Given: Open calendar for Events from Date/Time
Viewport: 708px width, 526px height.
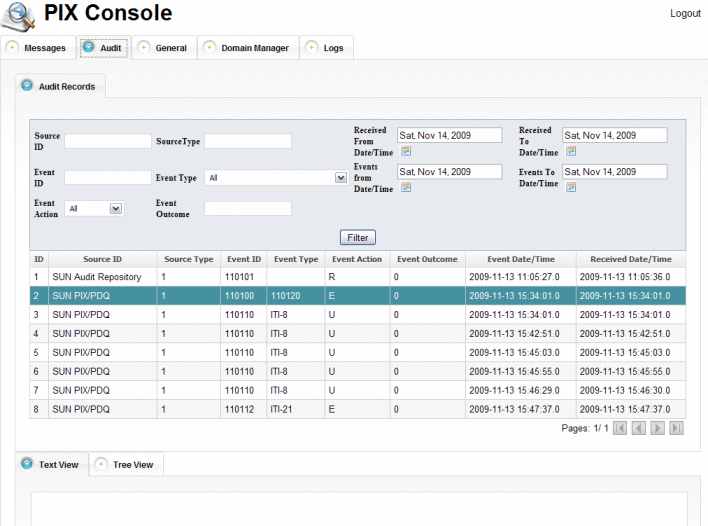Looking at the screenshot, I should pyautogui.click(x=406, y=187).
